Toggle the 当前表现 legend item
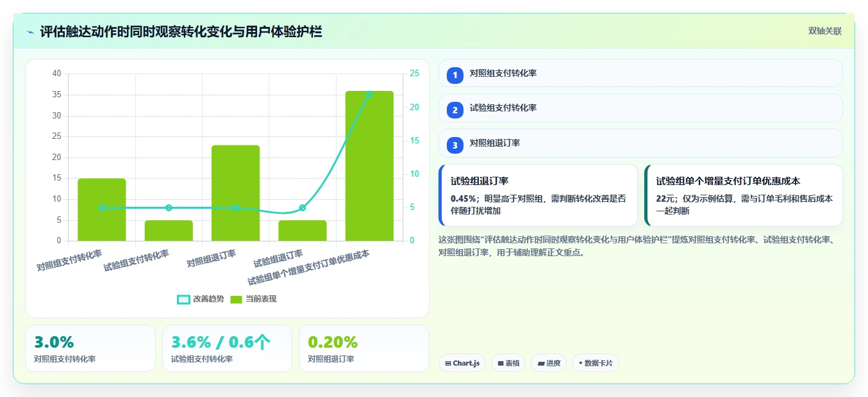 click(x=253, y=299)
